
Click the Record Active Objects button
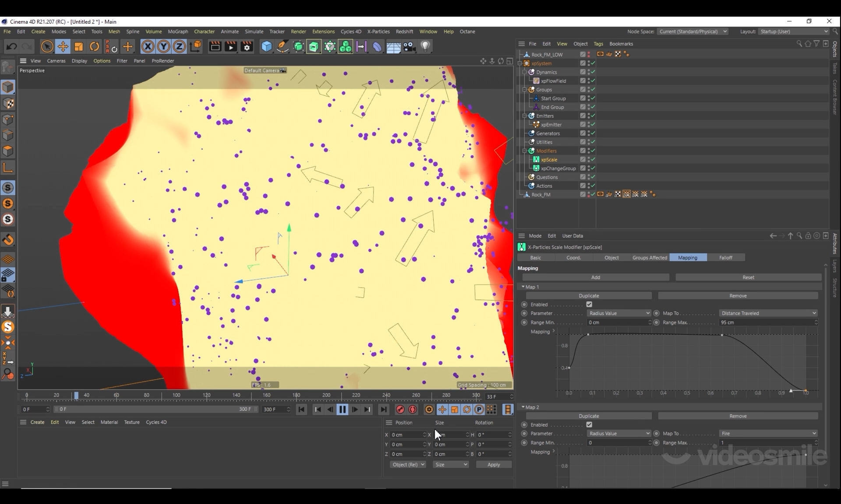400,409
